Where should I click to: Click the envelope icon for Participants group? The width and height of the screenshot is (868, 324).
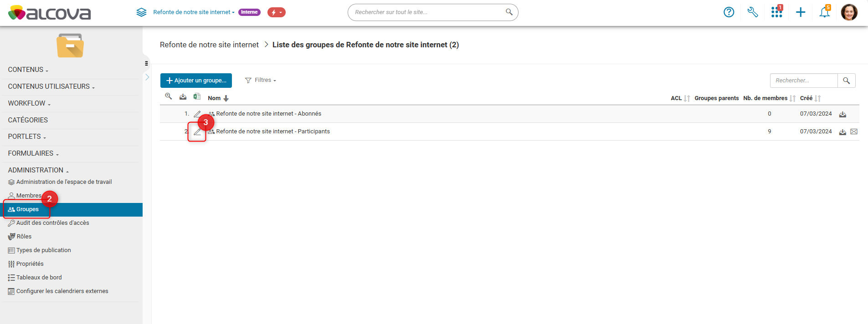(854, 132)
